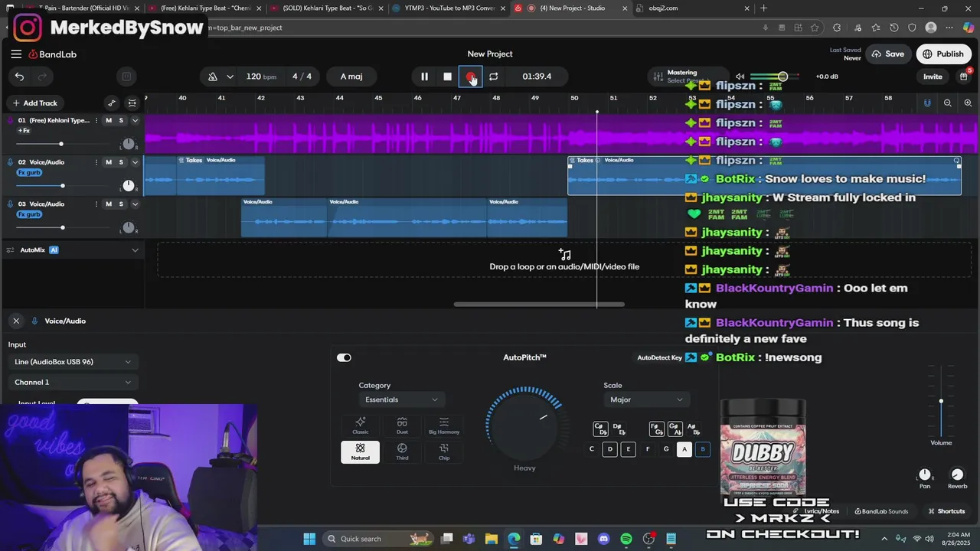Open Line (AudioBox USB 96) input dropdown
The image size is (980, 551).
[x=73, y=362]
